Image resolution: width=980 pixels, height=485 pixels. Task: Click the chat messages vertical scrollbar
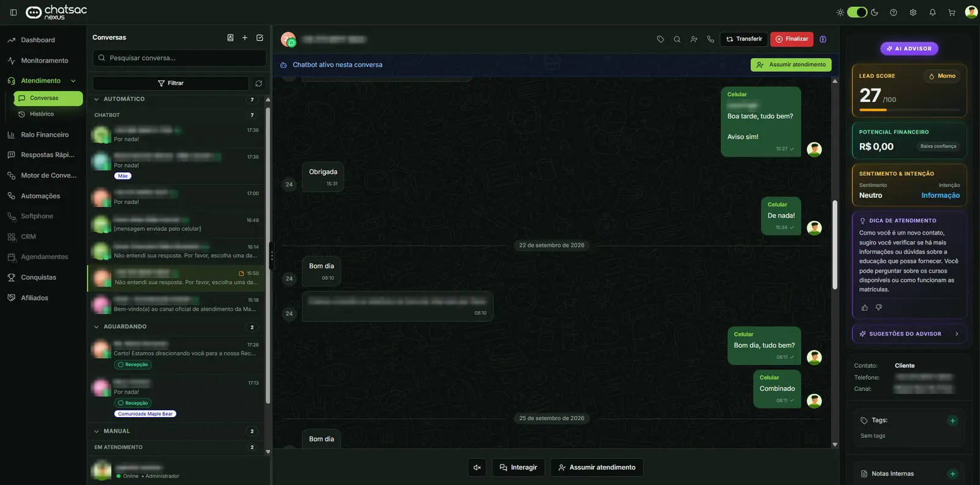point(835,245)
